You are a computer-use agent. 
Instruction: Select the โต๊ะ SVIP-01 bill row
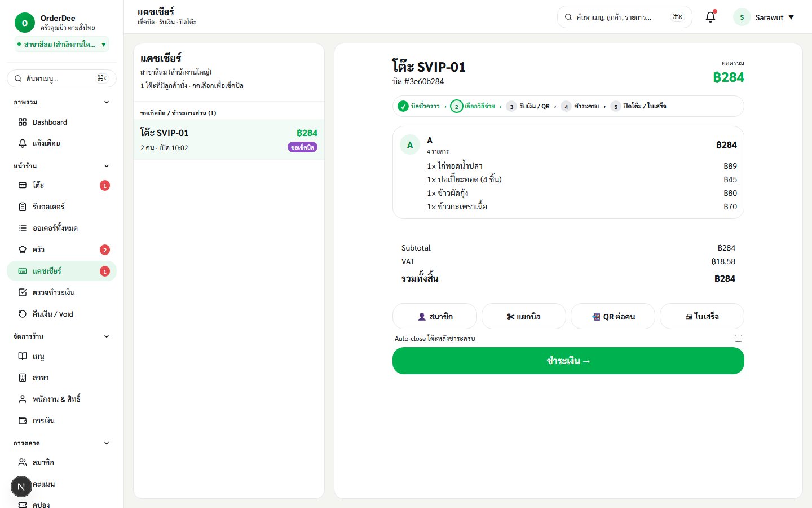(229, 139)
